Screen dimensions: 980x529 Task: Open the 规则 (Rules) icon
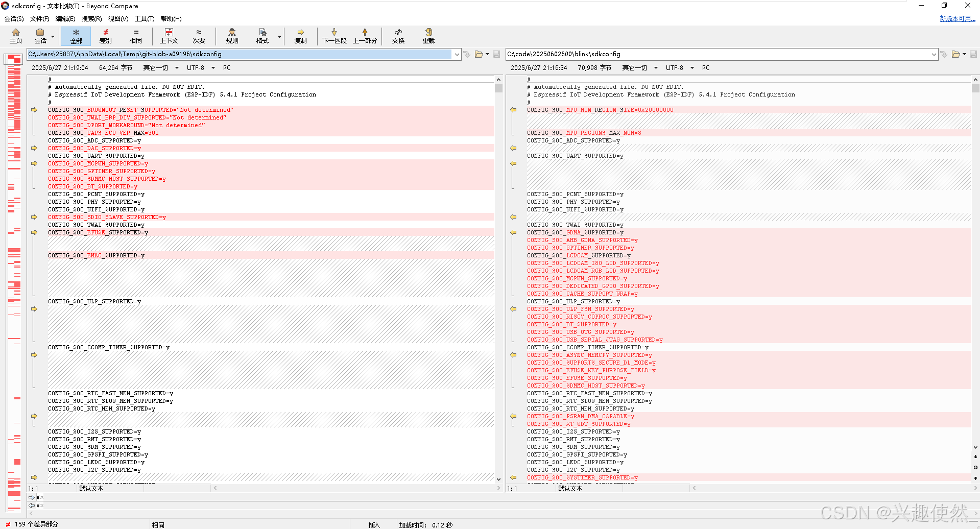232,36
